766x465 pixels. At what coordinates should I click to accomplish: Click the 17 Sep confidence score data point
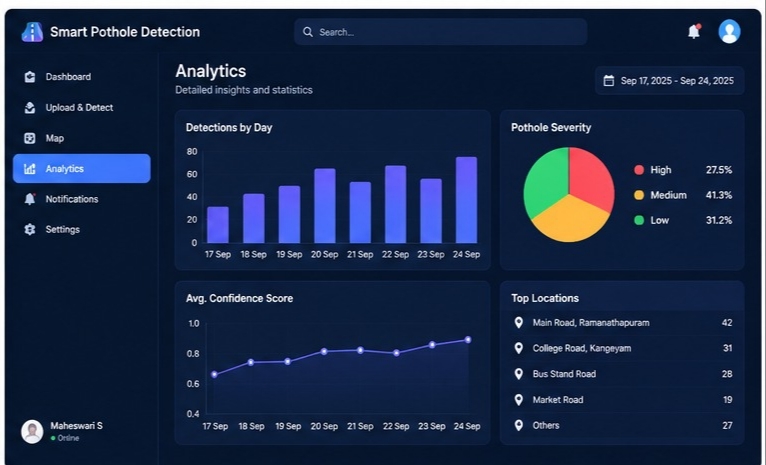pos(214,375)
